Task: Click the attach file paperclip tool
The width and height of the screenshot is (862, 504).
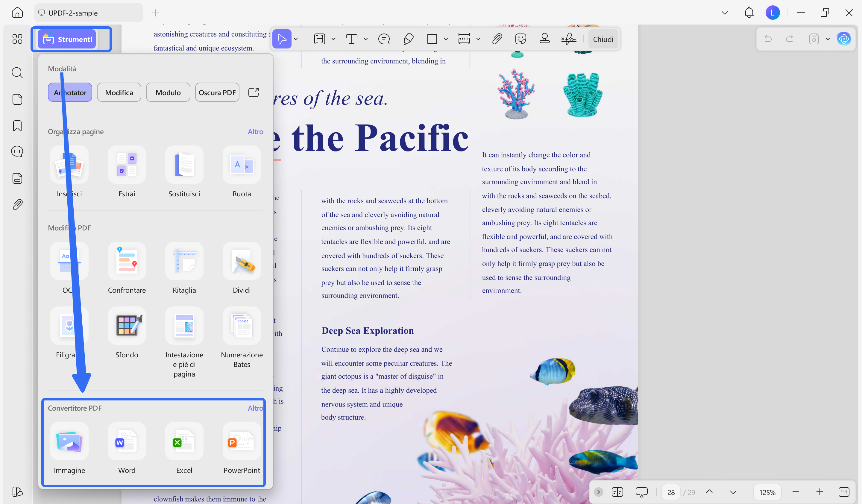Action: 497,39
